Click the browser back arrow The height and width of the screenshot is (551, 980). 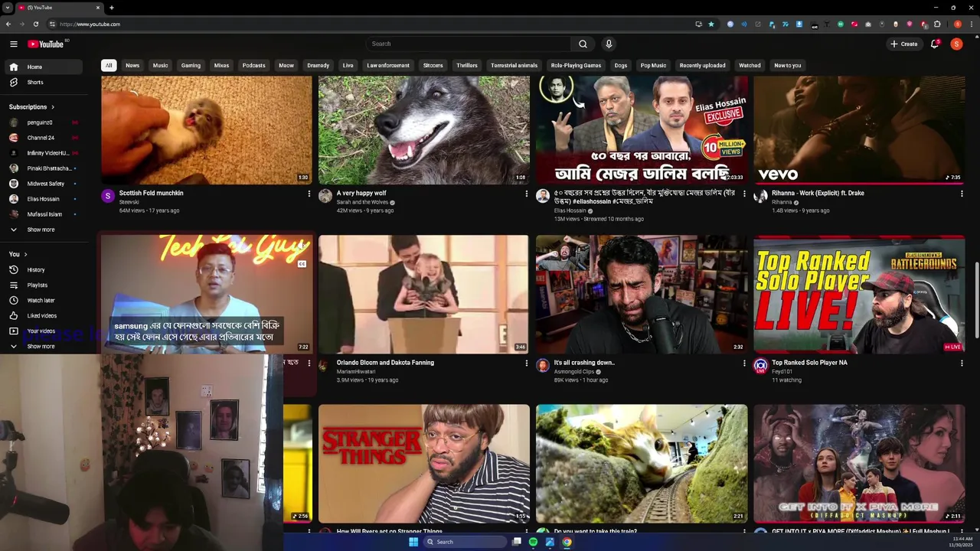(8, 24)
